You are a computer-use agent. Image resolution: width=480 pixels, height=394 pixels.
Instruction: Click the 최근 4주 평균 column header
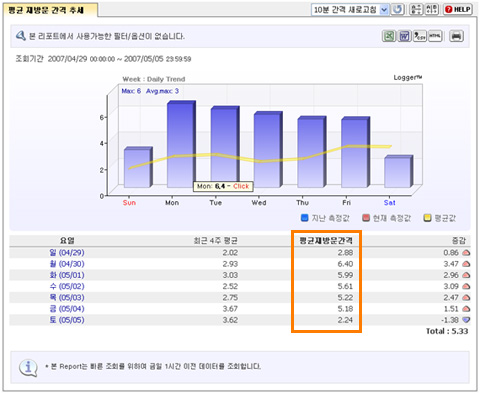216,241
